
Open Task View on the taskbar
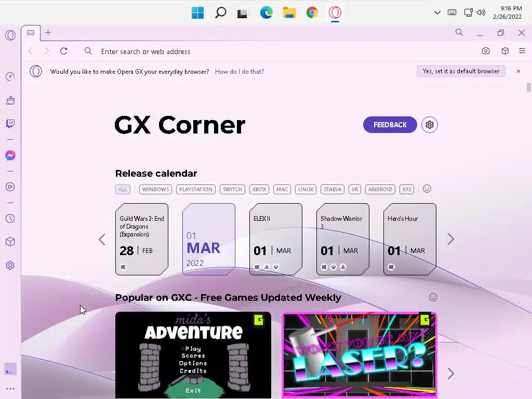point(243,13)
